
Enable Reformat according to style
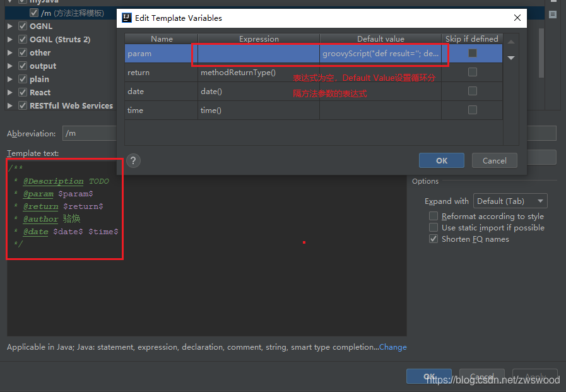(x=433, y=216)
